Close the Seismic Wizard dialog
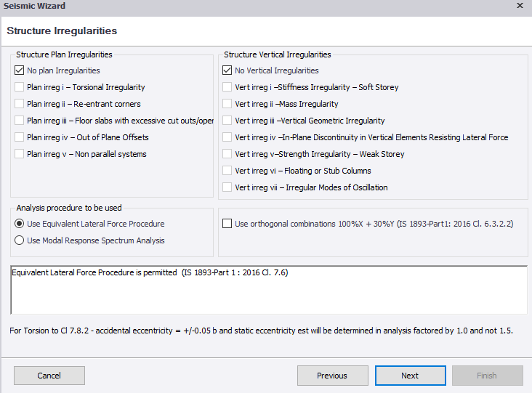The image size is (532, 393). point(520,6)
